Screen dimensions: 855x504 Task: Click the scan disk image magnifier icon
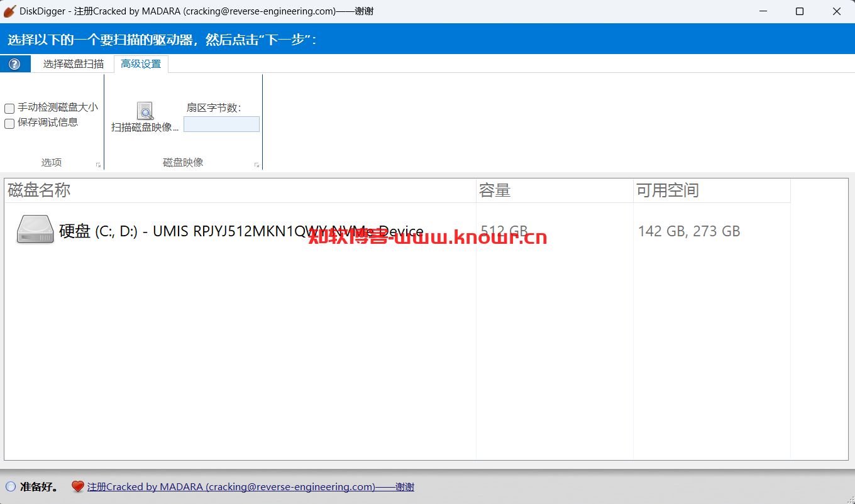tap(145, 111)
